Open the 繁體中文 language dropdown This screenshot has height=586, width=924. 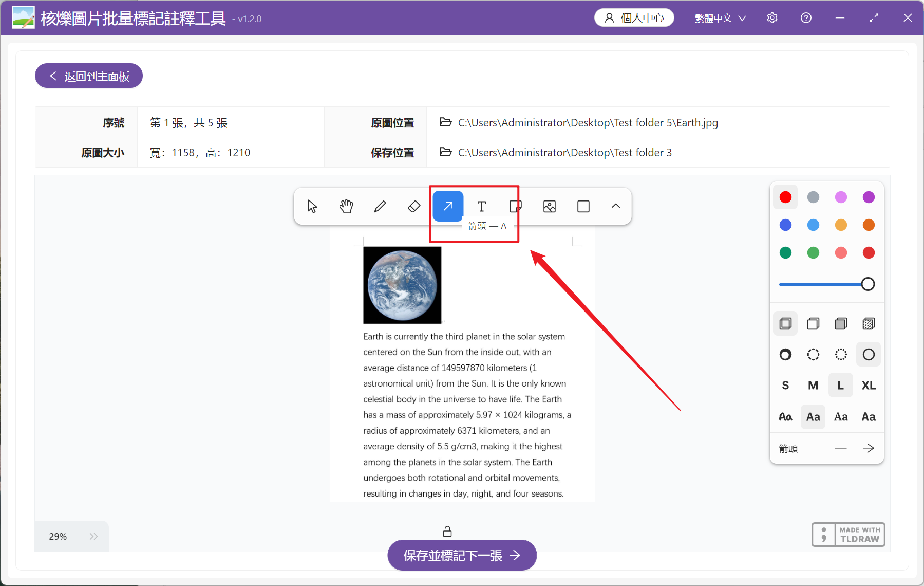[720, 18]
